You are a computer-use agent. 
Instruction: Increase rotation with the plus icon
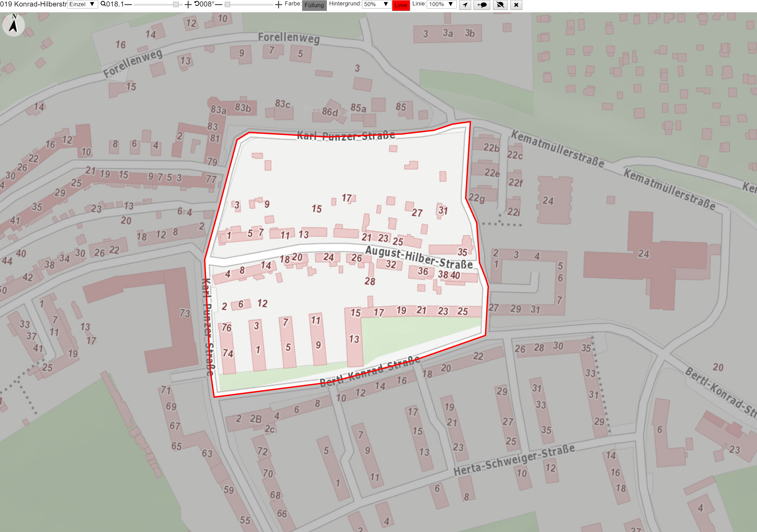[x=278, y=4]
